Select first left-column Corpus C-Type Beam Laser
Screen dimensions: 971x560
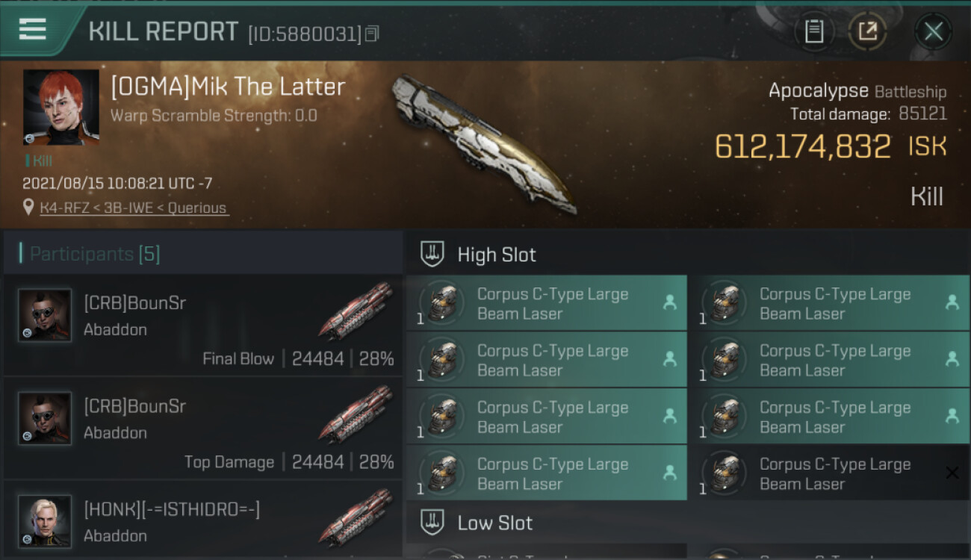pyautogui.click(x=547, y=303)
